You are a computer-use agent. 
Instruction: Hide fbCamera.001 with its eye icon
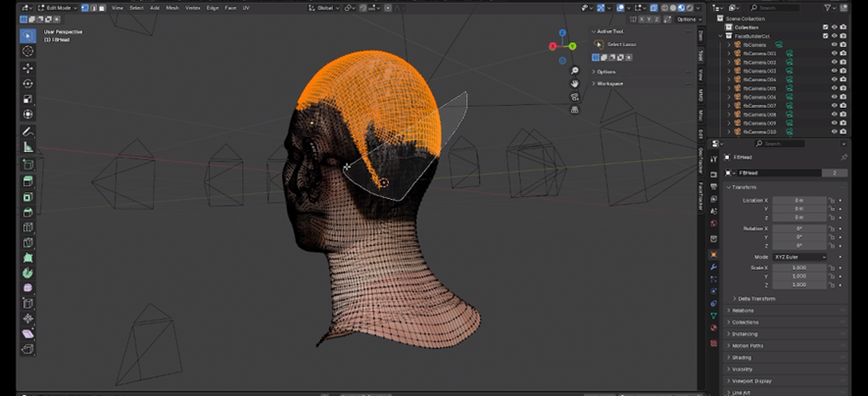[x=834, y=53]
